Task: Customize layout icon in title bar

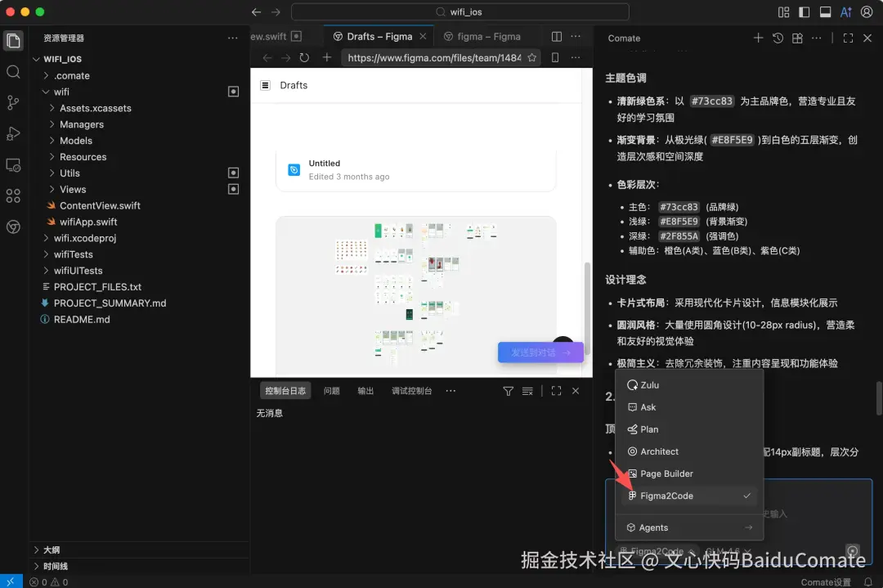Action: tap(783, 11)
